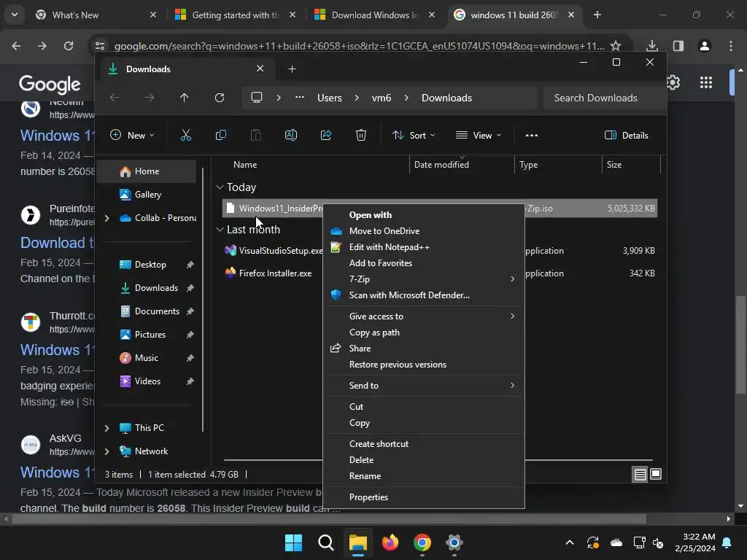747x560 pixels.
Task: Switch to large thumbnails view icon in status bar
Action: point(656,474)
